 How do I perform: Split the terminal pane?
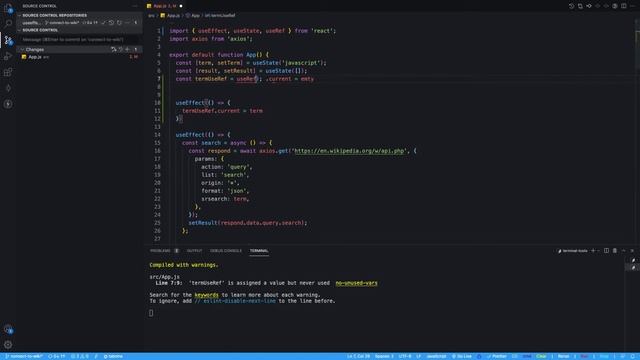click(607, 251)
